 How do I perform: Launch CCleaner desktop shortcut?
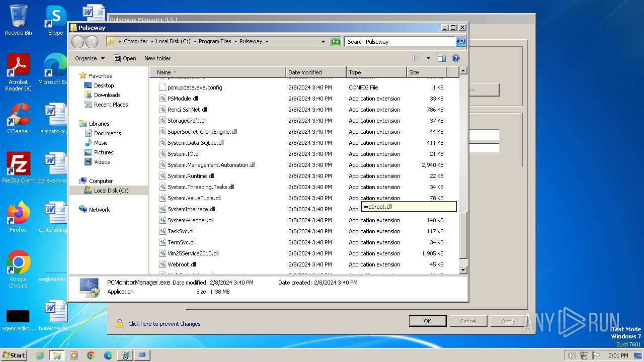(x=18, y=119)
